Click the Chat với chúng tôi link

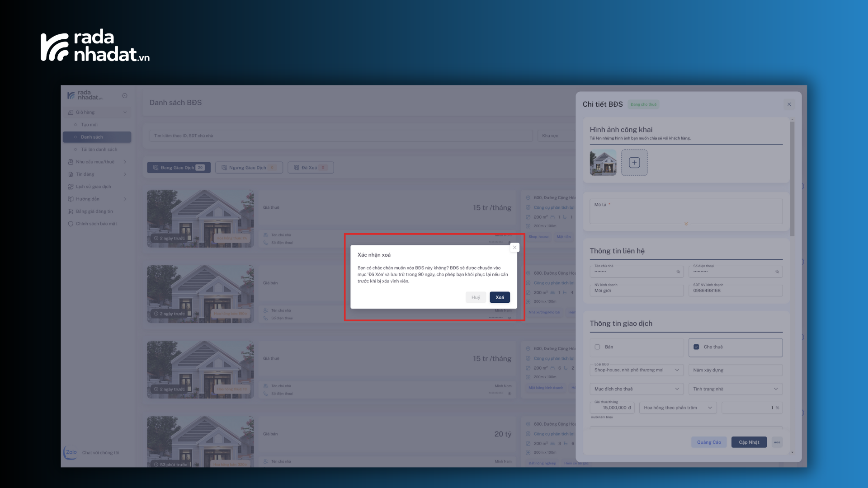tap(100, 453)
